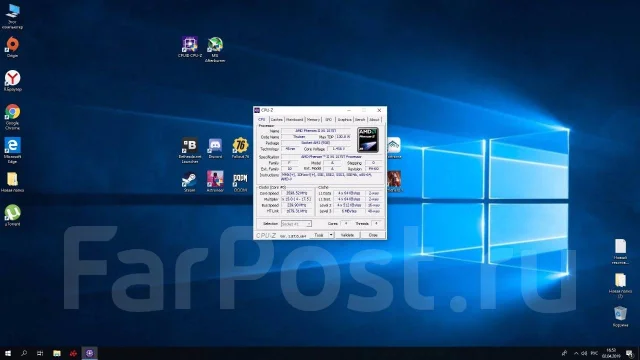Select the MSI Afterburner desktop shortcut
Image resolution: width=640 pixels, height=360 pixels.
215,49
